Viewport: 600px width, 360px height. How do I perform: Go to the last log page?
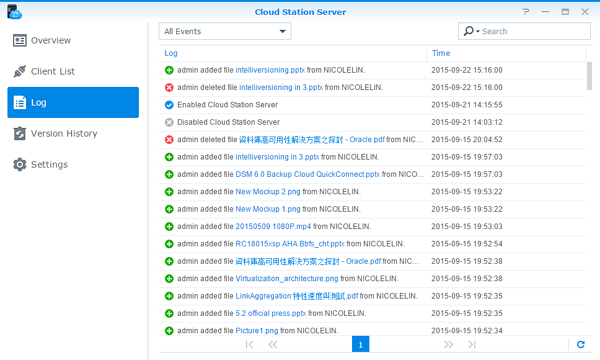click(x=472, y=344)
